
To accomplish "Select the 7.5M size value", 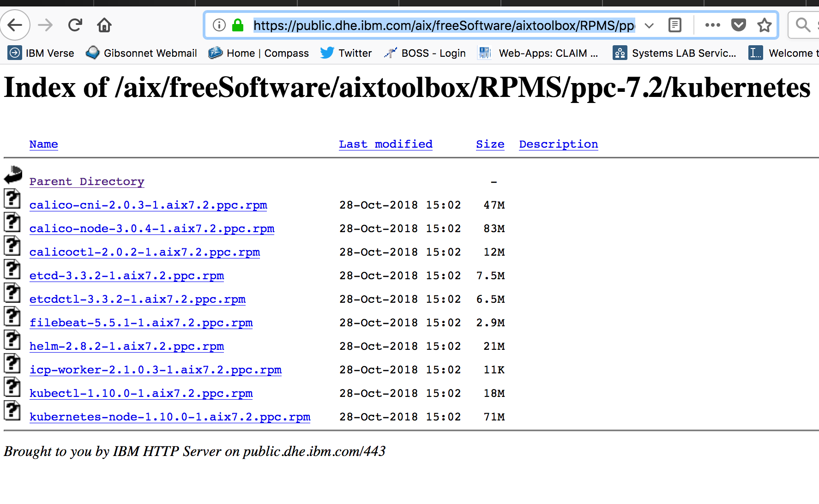I will (490, 276).
